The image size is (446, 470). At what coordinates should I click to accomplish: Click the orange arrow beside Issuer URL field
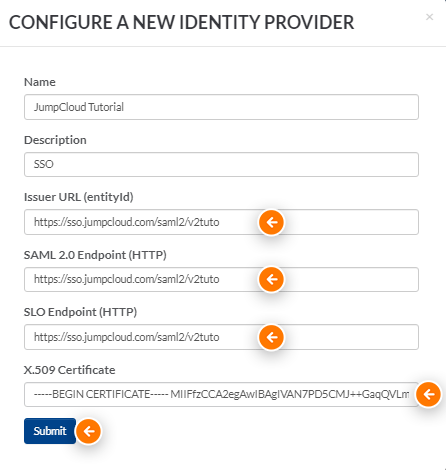[x=271, y=222]
